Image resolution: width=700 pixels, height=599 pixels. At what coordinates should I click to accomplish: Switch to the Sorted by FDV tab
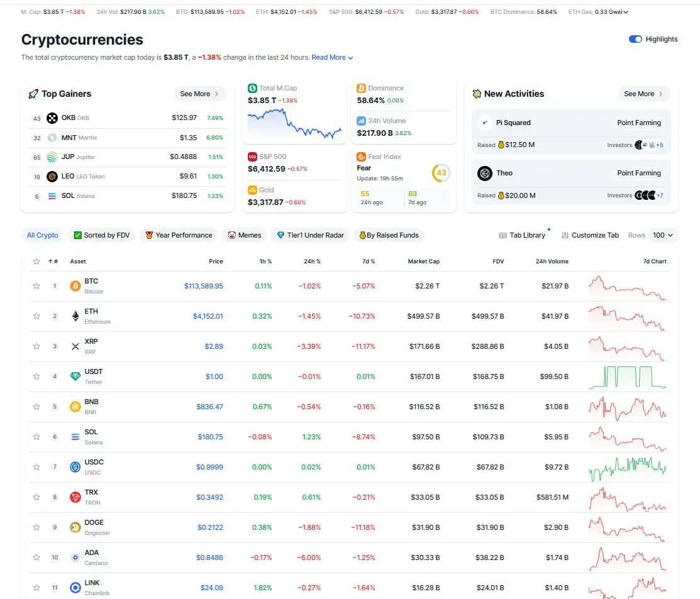[102, 235]
